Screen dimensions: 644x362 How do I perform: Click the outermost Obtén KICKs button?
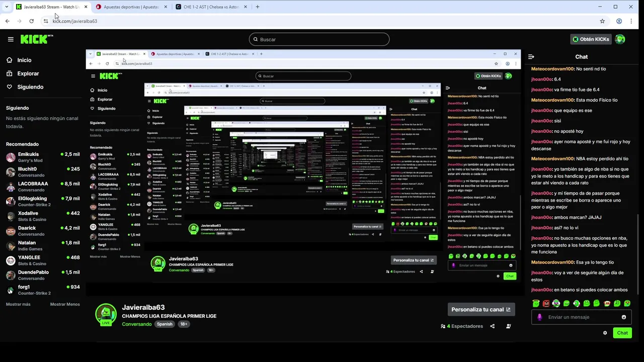(x=591, y=39)
